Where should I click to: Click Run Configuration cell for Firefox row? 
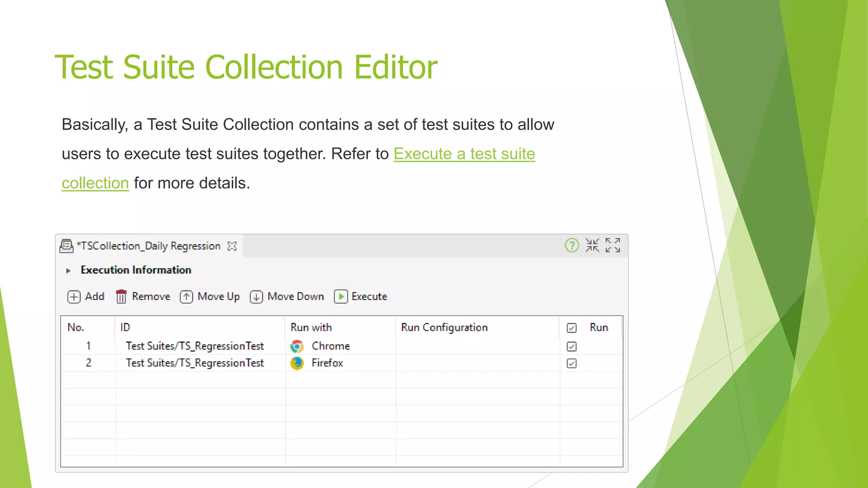478,363
